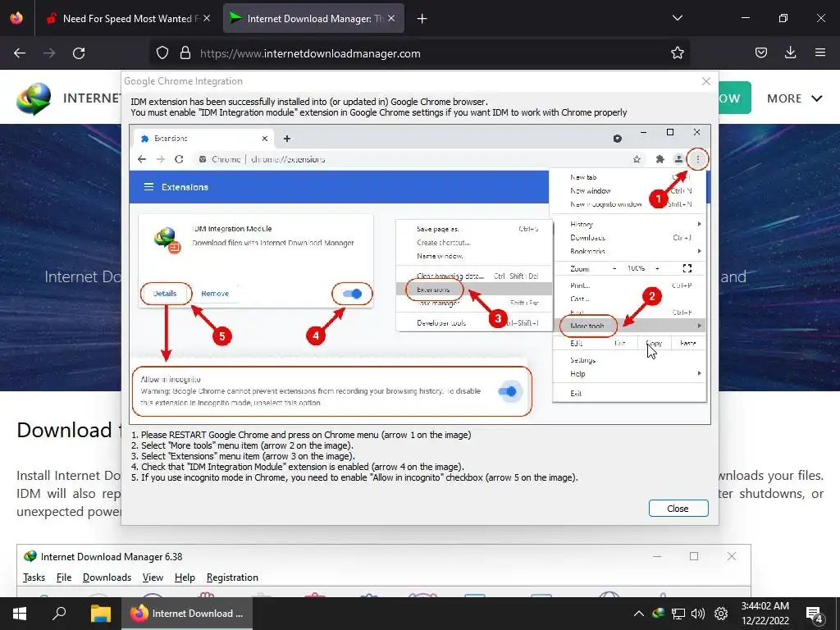Screen dimensions: 840x630
Task: Bookmark this page with the star icon
Action: coord(677,53)
